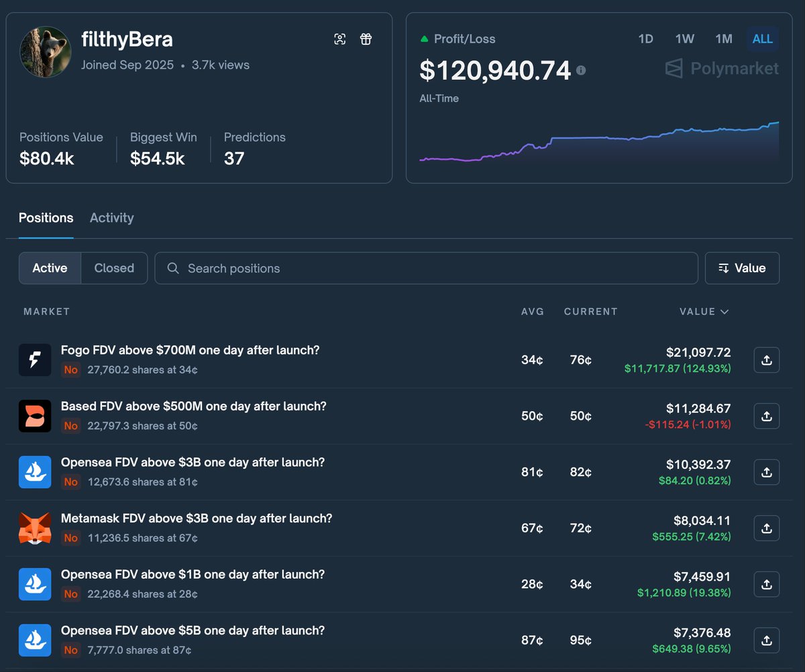Click the Opensea logo for $3B market
Viewport: 805px width, 672px height.
pyautogui.click(x=35, y=471)
